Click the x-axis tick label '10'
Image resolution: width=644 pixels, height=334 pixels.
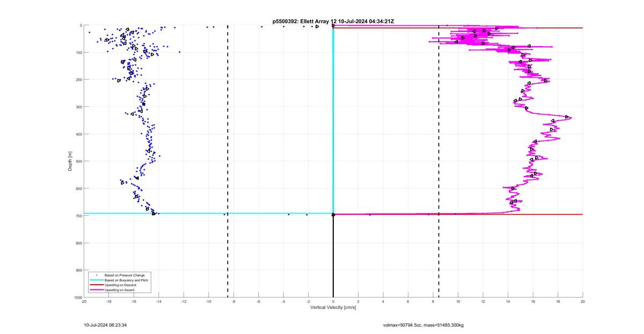(458, 301)
